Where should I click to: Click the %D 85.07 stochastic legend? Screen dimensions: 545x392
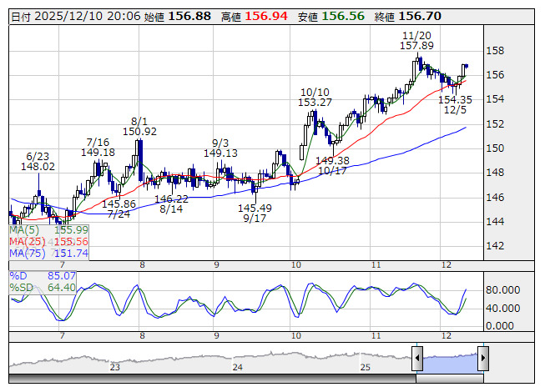[43, 276]
